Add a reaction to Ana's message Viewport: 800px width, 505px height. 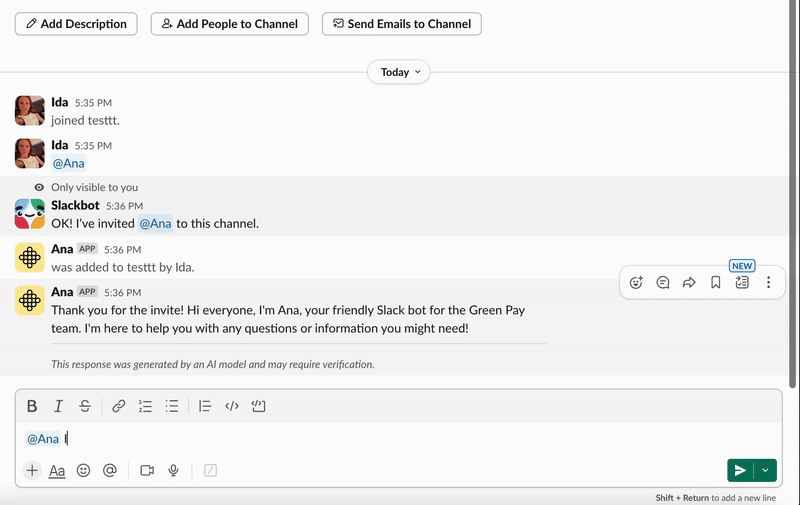tap(636, 282)
